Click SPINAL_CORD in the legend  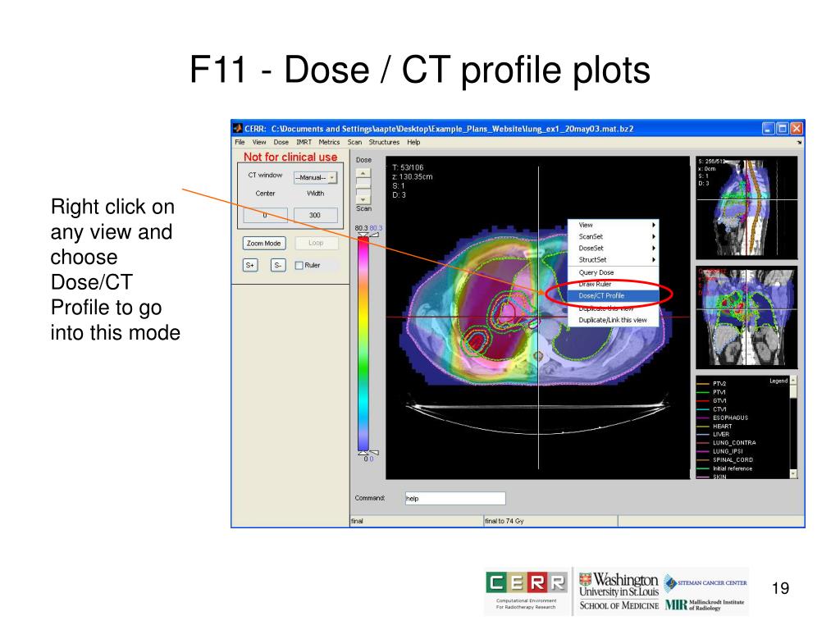pyautogui.click(x=733, y=460)
